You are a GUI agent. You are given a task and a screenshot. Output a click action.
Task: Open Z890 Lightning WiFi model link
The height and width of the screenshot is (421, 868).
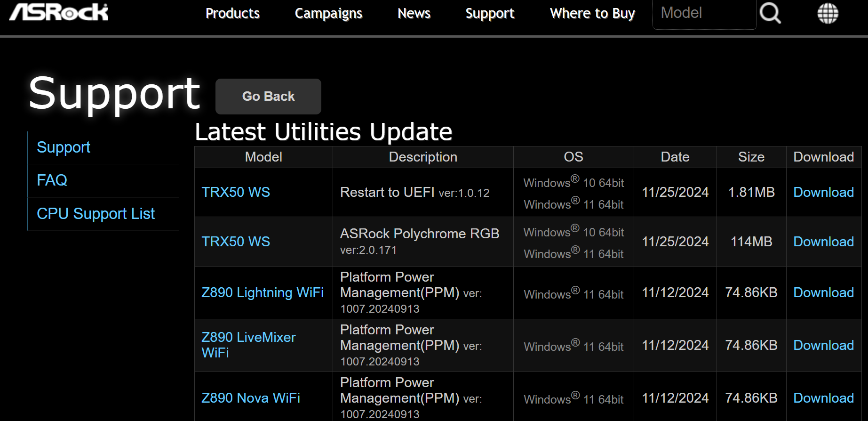[263, 292]
